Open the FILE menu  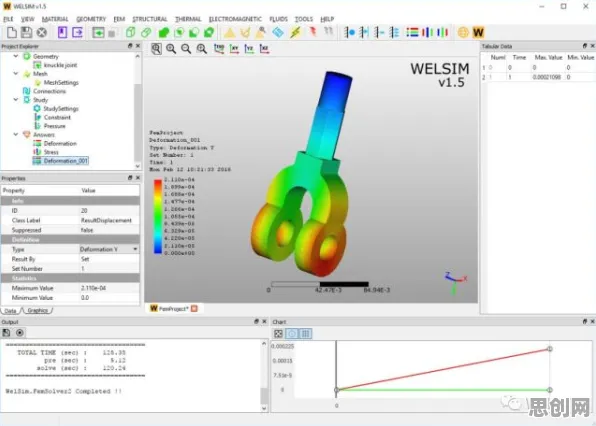click(x=8, y=19)
